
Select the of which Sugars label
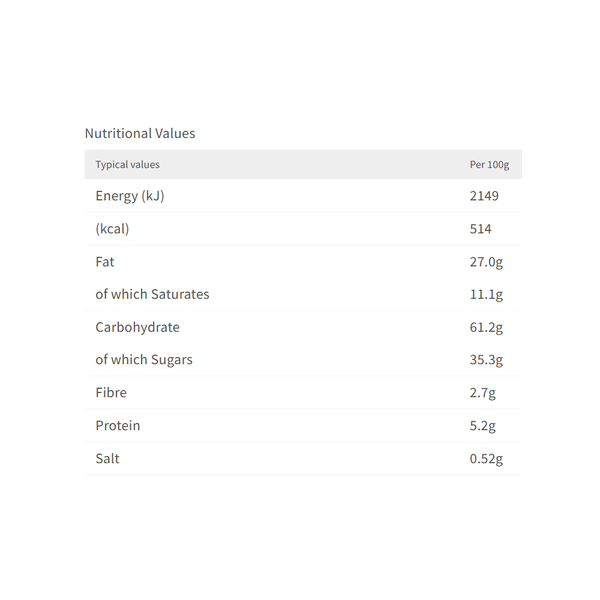click(x=144, y=360)
